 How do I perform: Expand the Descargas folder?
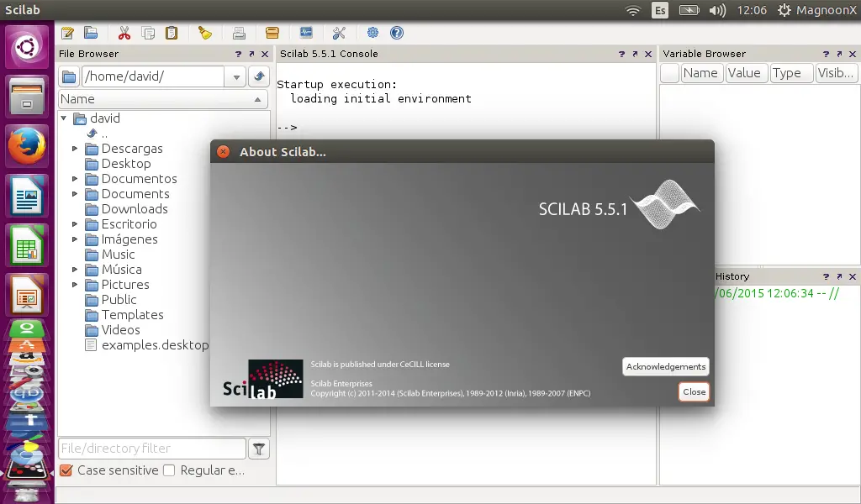click(75, 149)
